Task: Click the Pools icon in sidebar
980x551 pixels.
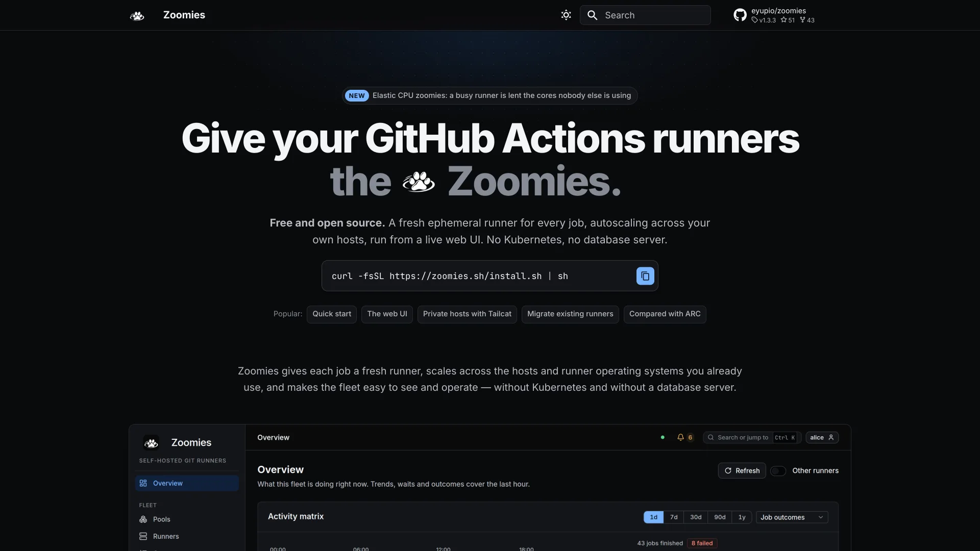Action: [x=143, y=519]
